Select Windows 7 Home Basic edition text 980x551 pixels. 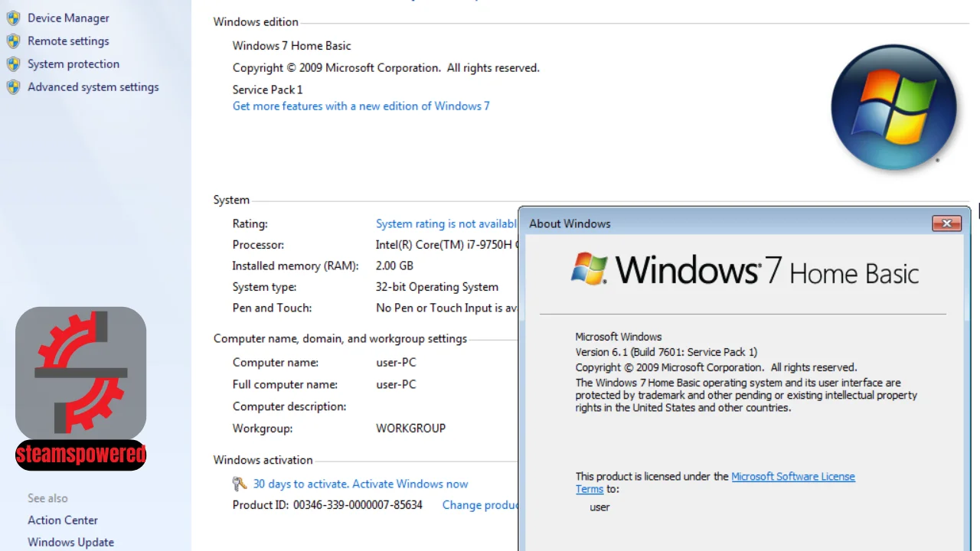click(x=292, y=45)
